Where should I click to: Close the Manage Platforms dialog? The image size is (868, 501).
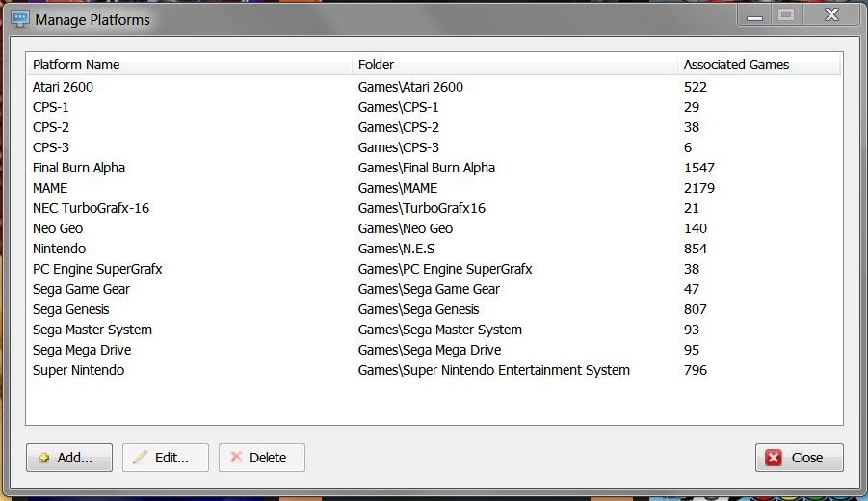[800, 458]
